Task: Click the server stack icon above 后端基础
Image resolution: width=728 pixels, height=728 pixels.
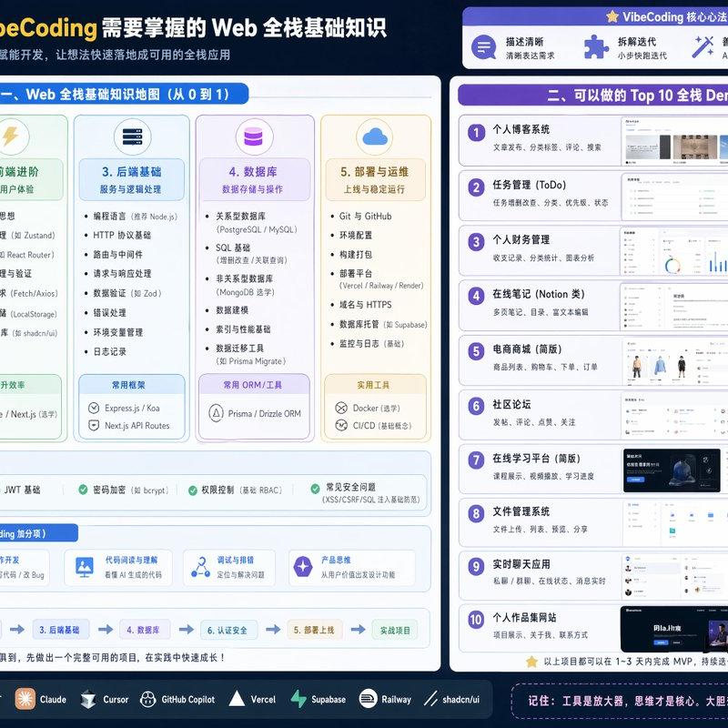Action: click(x=132, y=137)
